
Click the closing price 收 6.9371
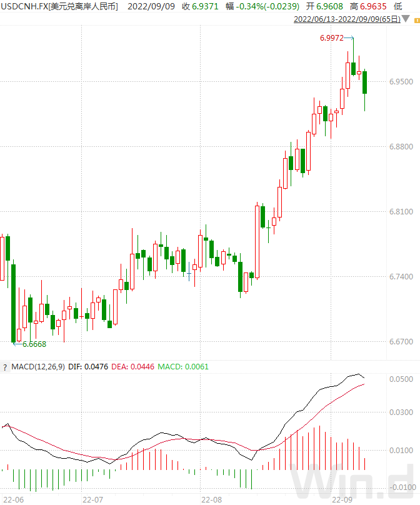click(x=200, y=6)
